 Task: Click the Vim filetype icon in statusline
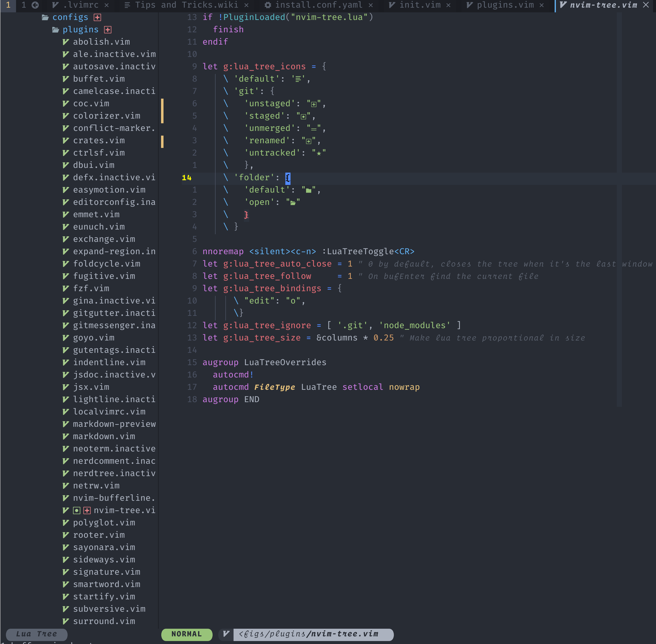(x=226, y=634)
